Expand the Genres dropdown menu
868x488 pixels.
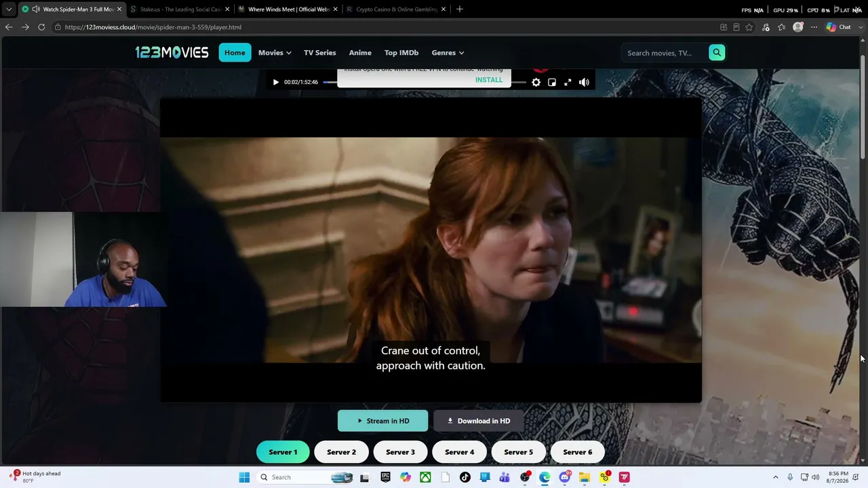448,52
